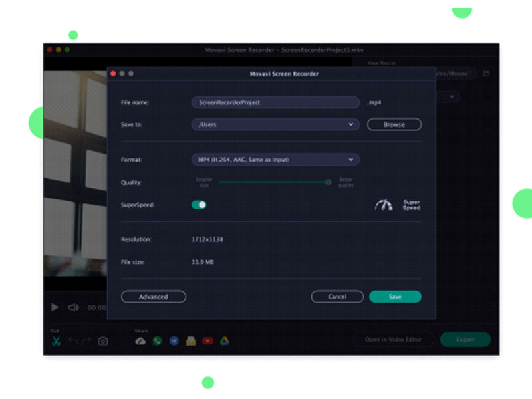Click the File name input field
Viewport: 532px width, 399px height.
(275, 102)
